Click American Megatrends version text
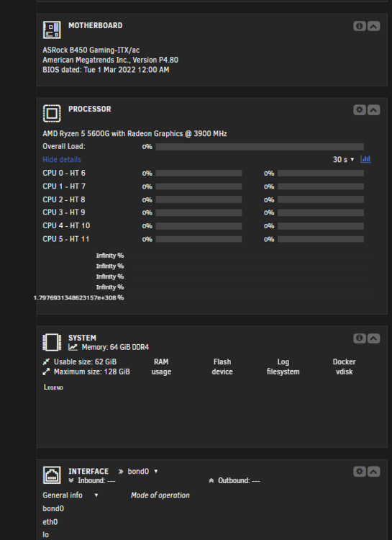The image size is (392, 540). point(111,60)
